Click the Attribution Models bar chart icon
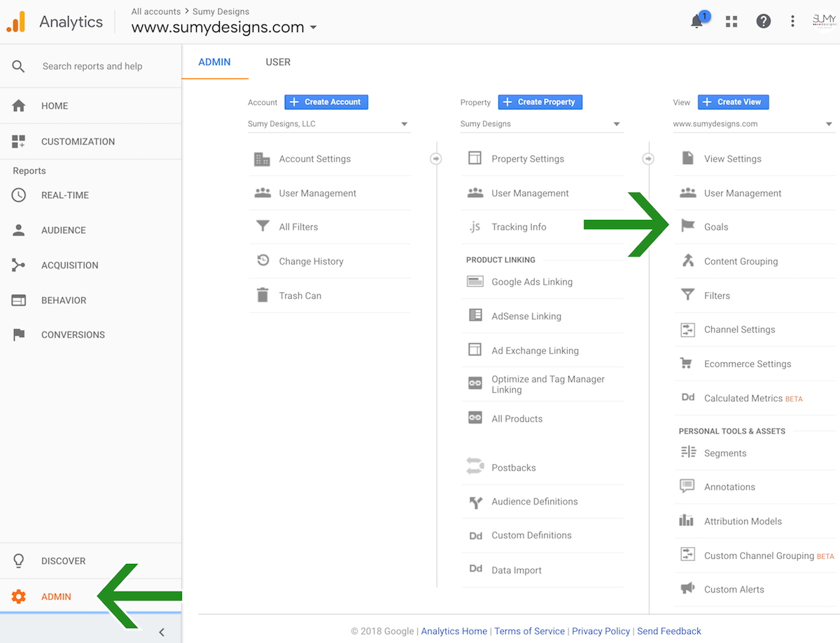 pyautogui.click(x=687, y=520)
